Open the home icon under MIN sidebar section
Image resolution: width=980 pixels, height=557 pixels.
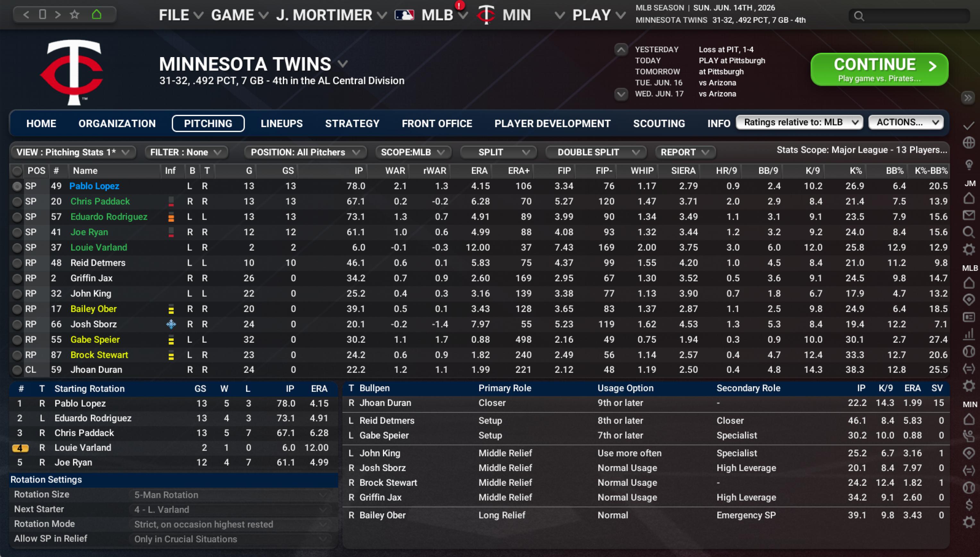tap(969, 419)
